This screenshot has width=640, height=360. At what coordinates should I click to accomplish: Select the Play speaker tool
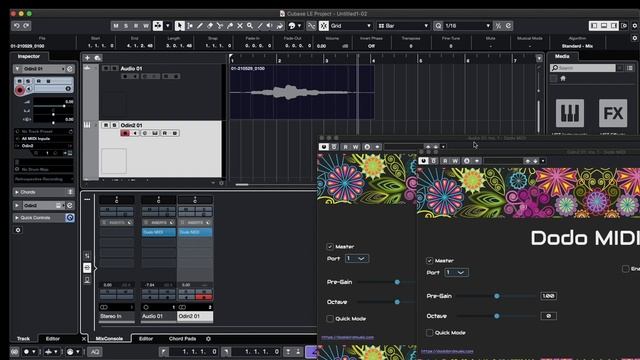269,26
